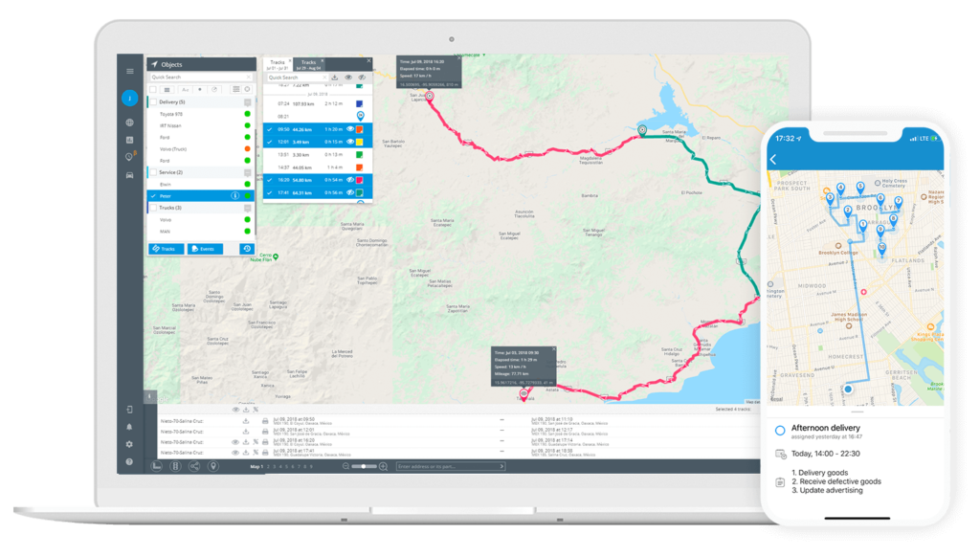This screenshot has height=557, width=980.
Task: Select the marker icon in the bottom toolbar
Action: (212, 467)
